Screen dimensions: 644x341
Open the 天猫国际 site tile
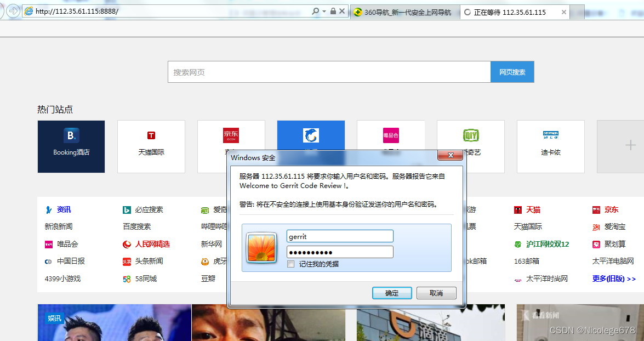[x=151, y=147]
